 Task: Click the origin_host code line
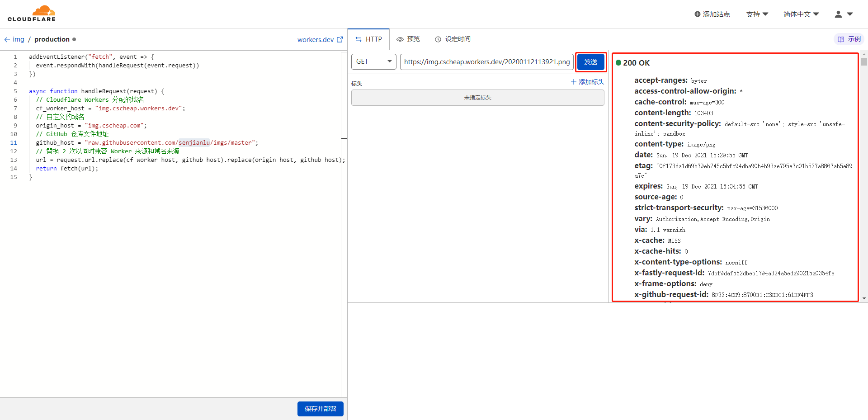[x=92, y=126]
